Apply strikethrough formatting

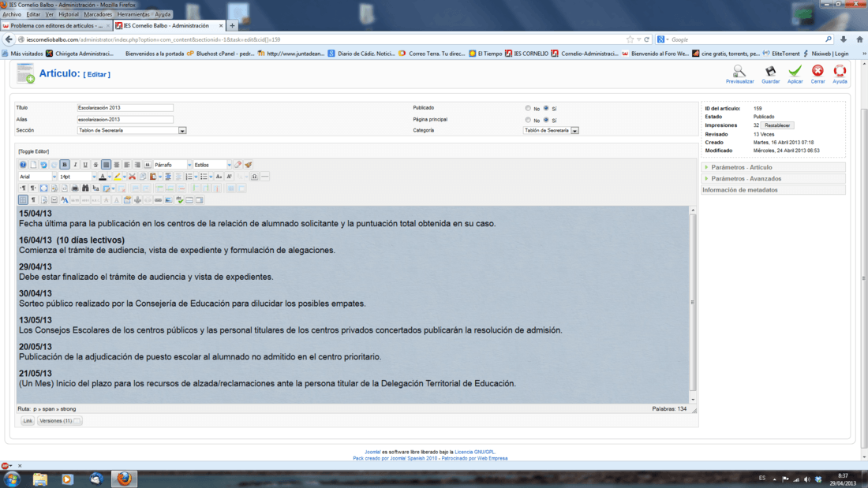[95, 165]
